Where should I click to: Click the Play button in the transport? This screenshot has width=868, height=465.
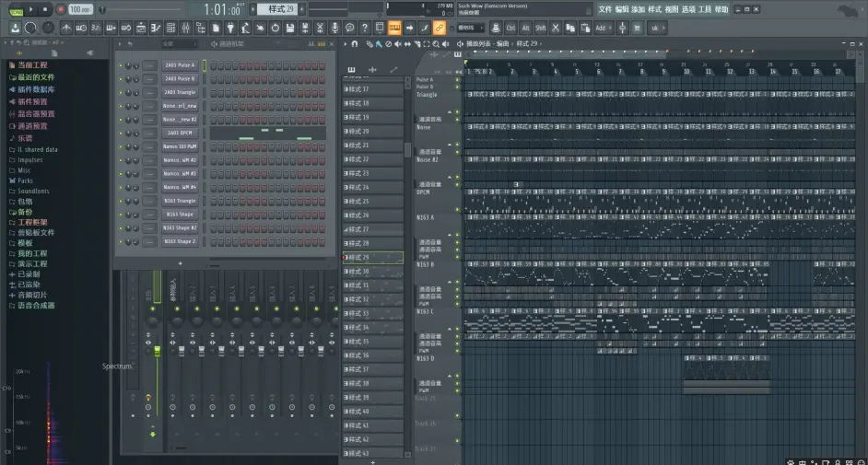pos(31,9)
